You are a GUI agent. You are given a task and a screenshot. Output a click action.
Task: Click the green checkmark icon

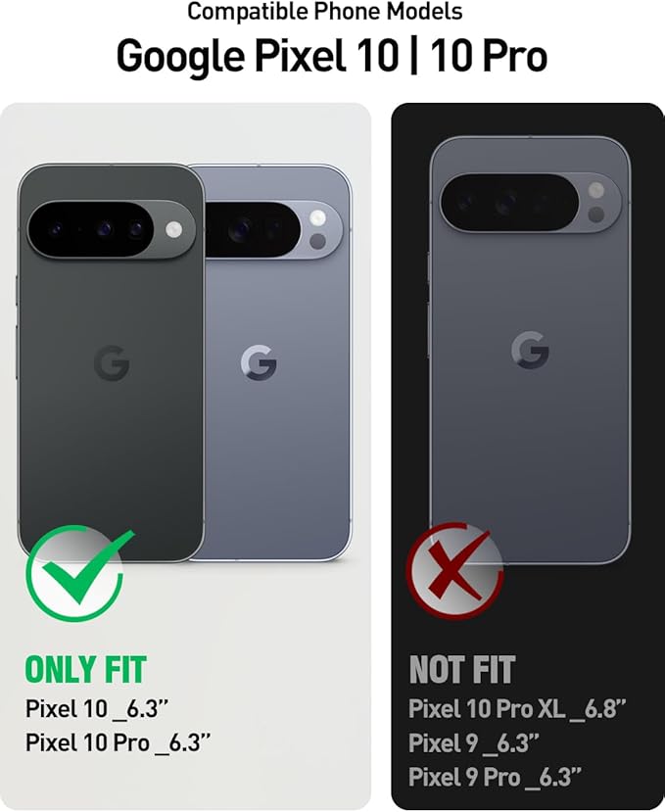pyautogui.click(x=77, y=572)
